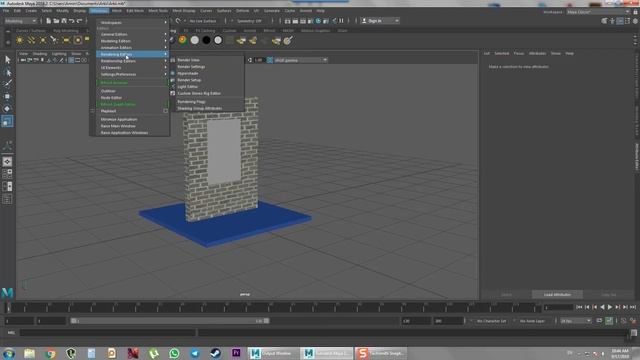Open the viewport Shading menu
The height and width of the screenshot is (360, 640).
(x=40, y=54)
